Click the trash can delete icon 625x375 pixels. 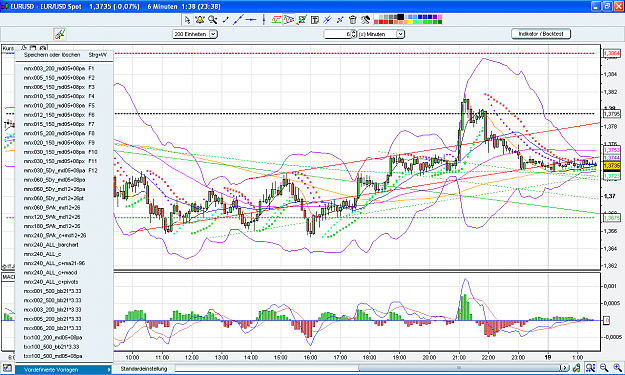tap(352, 20)
